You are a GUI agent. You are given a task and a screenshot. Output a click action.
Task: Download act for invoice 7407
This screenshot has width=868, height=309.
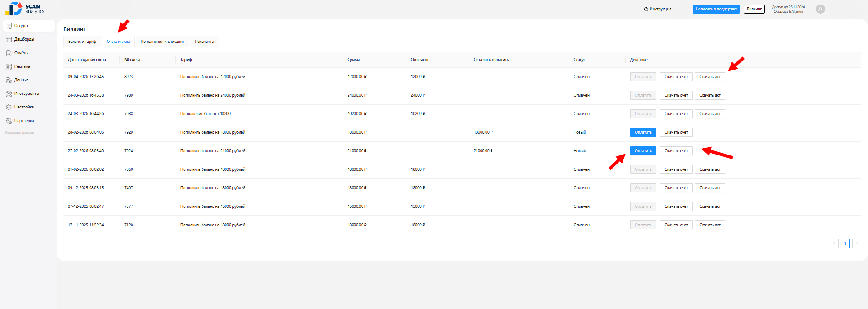pos(710,188)
